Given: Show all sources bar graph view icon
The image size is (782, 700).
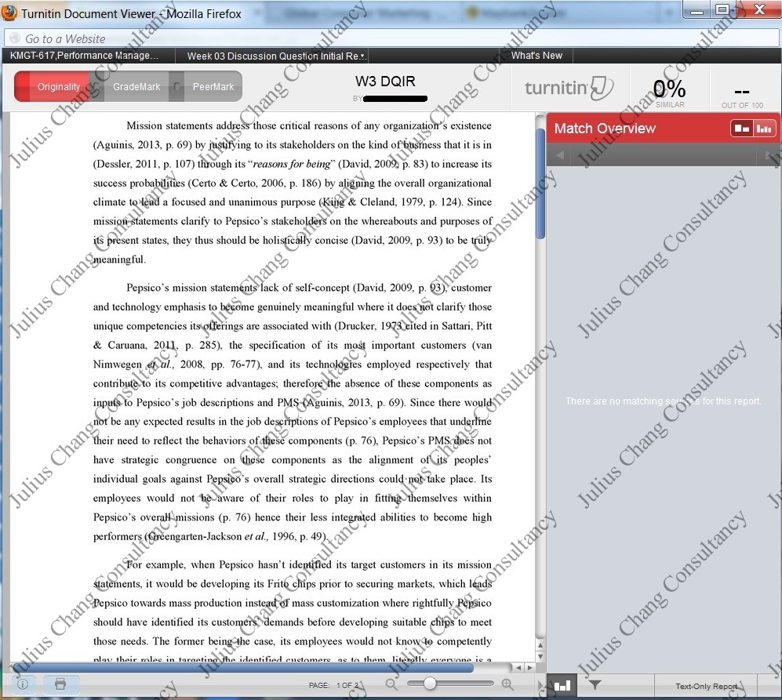Looking at the screenshot, I should tap(764, 129).
